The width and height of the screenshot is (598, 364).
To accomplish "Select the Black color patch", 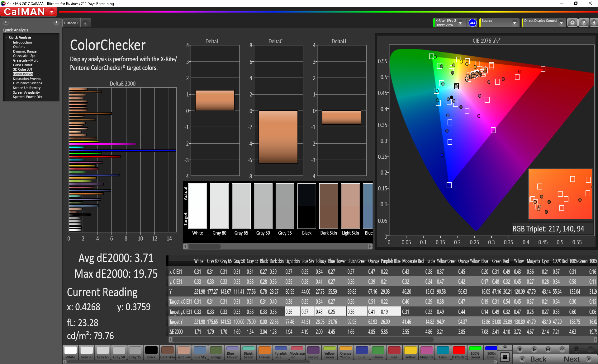I will 151,352.
